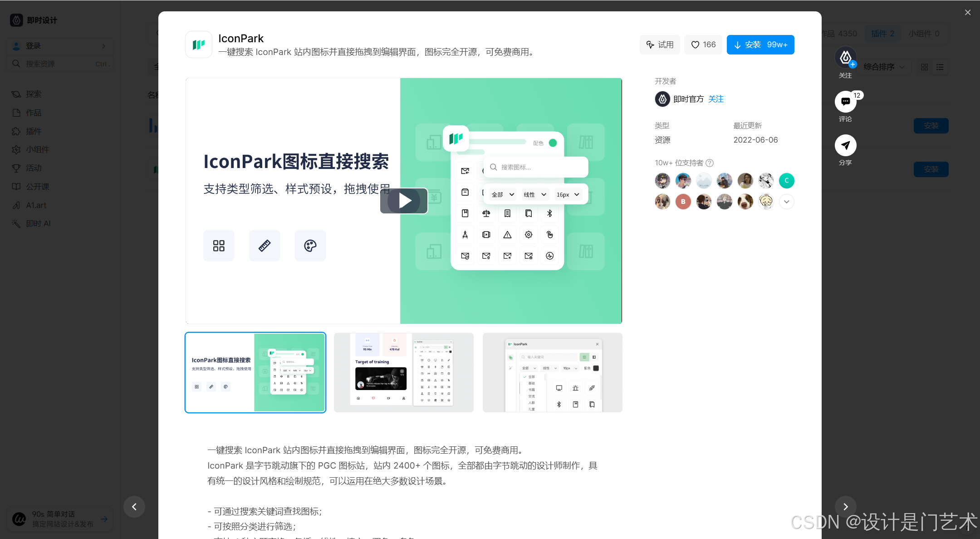
Task: Switch to grid view layout
Action: coord(924,67)
